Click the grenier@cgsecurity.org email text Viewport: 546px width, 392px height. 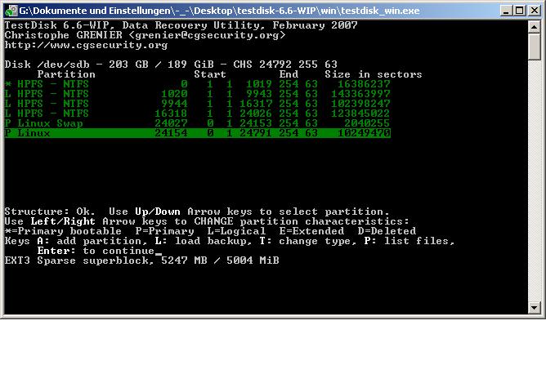pos(207,35)
